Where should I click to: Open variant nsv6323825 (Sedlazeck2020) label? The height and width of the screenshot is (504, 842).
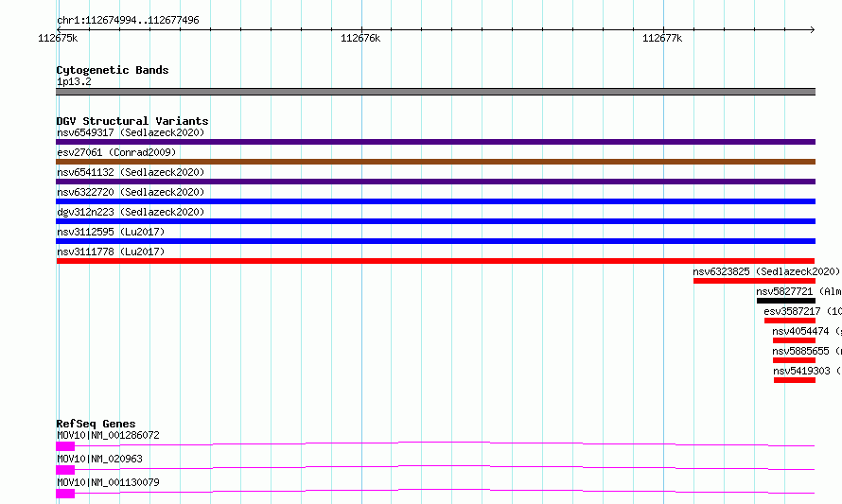tap(766, 271)
